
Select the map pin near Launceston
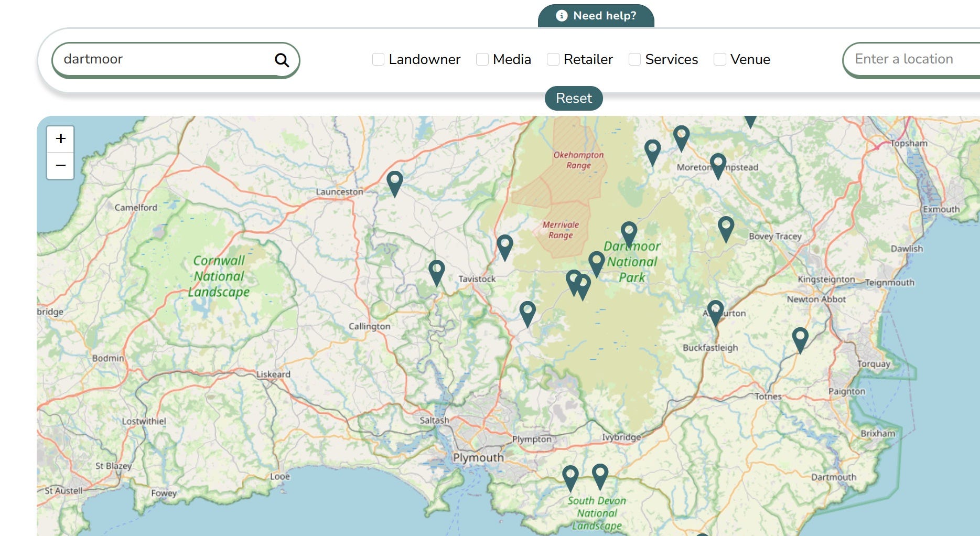[x=395, y=184]
